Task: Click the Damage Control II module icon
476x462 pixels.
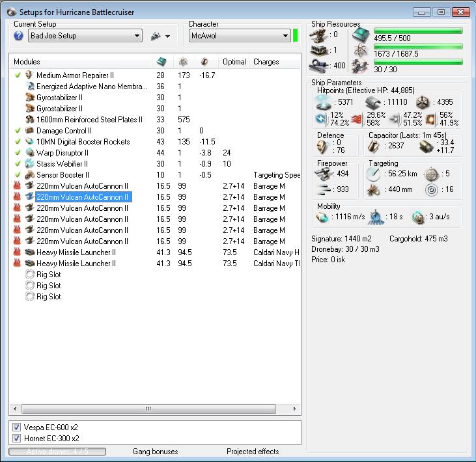Action: pyautogui.click(x=29, y=130)
